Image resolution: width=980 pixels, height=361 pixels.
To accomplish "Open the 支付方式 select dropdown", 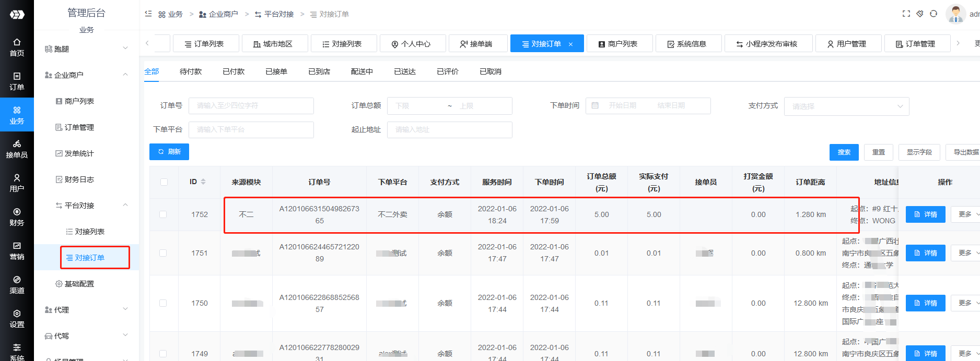I will [846, 106].
